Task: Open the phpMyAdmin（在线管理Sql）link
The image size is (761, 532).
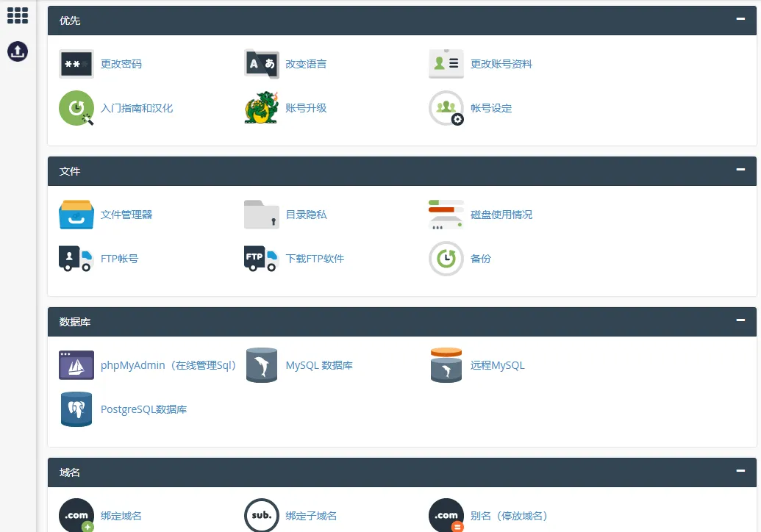Action: coord(168,365)
